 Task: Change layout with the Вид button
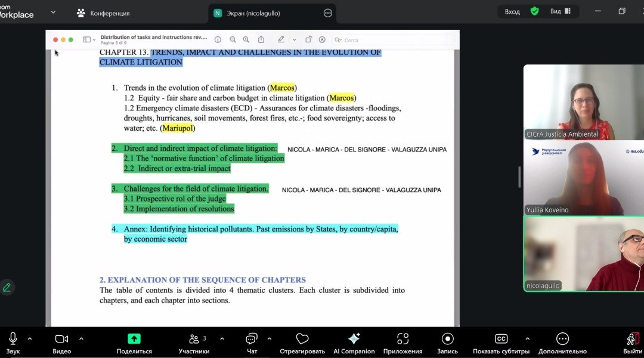coord(560,11)
